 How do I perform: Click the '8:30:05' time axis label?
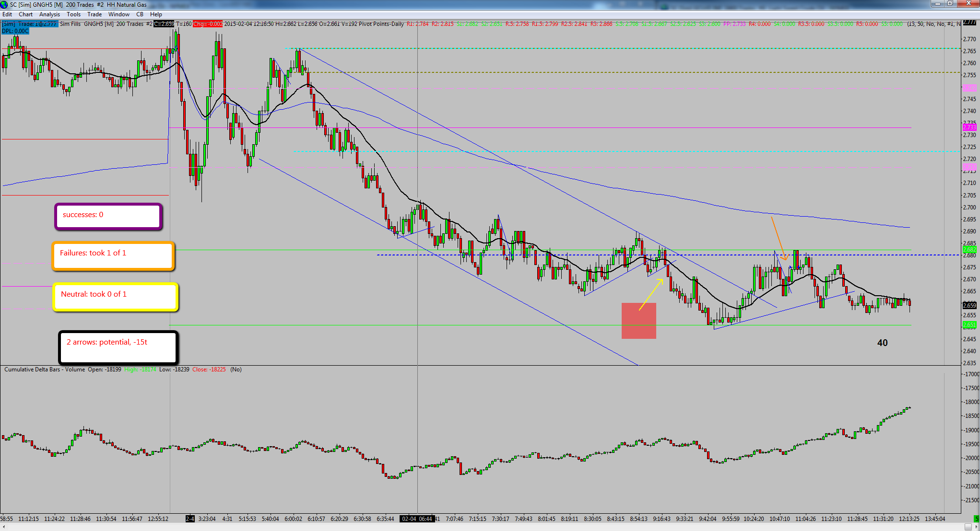point(592,519)
